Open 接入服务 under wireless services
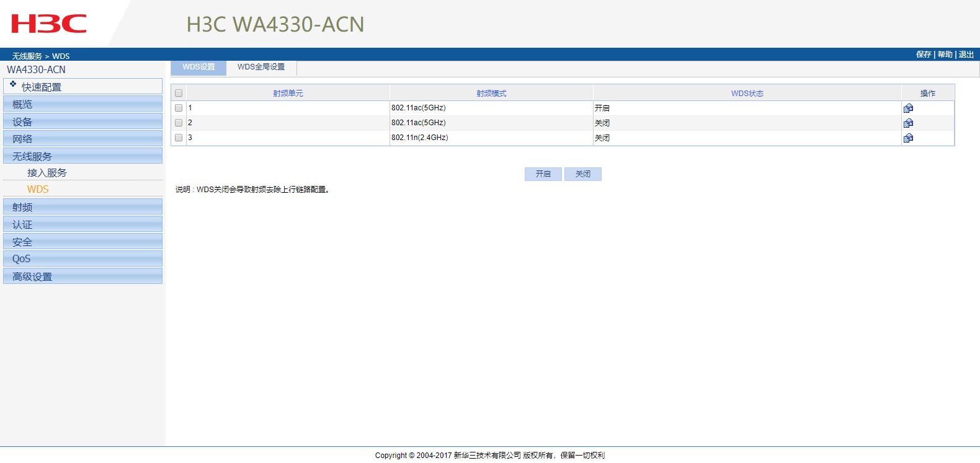 (47, 173)
